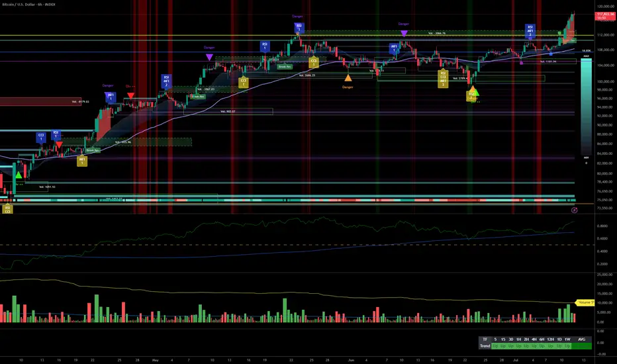Click the 5 timeframe cell in trend table
The height and width of the screenshot is (364, 617).
click(495, 340)
